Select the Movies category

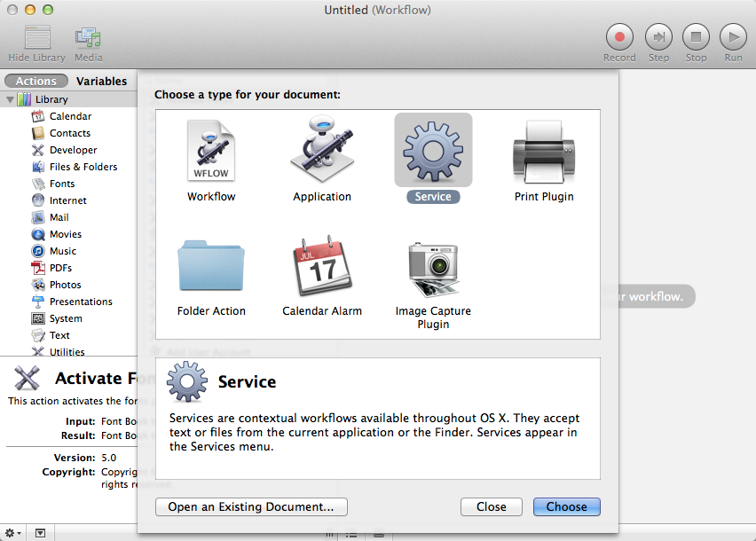pos(66,234)
